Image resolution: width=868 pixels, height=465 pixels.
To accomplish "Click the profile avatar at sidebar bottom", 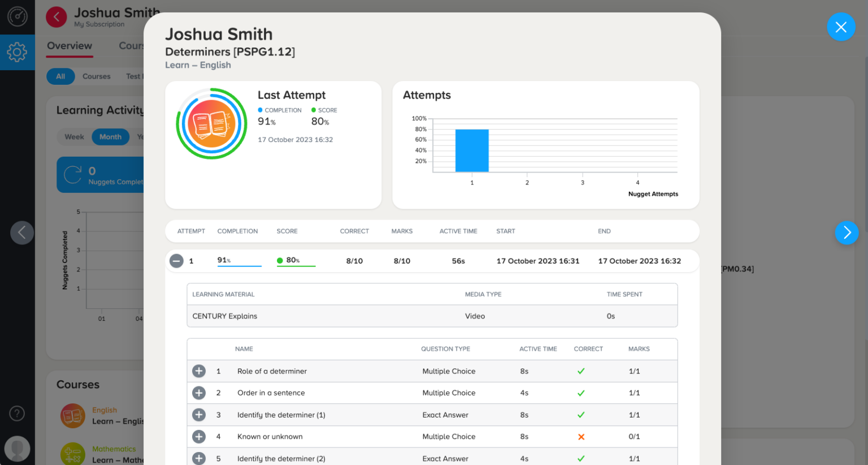I will tap(17, 449).
